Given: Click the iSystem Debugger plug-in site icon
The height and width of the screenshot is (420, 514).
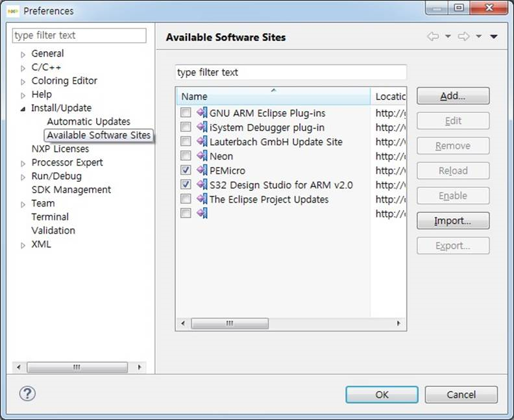Looking at the screenshot, I should point(202,127).
